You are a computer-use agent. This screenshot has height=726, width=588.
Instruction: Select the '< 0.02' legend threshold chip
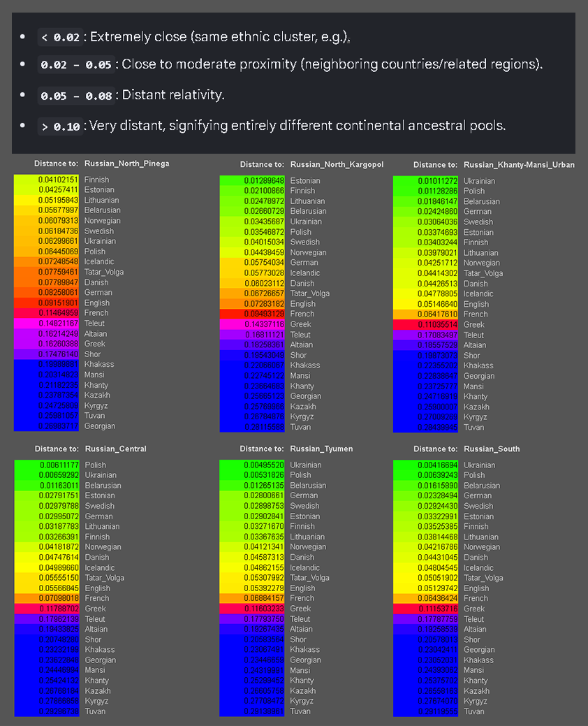click(61, 37)
